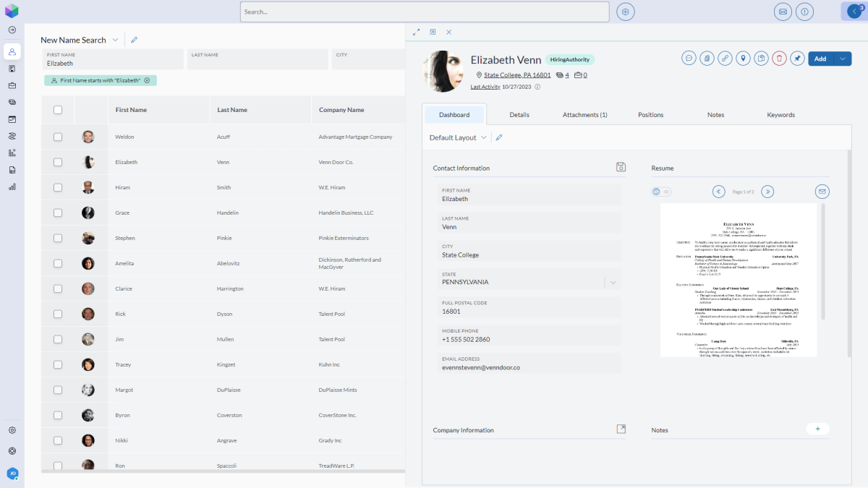The width and height of the screenshot is (868, 488).
Task: Open the email envelope icon above the resume
Action: coord(822,192)
